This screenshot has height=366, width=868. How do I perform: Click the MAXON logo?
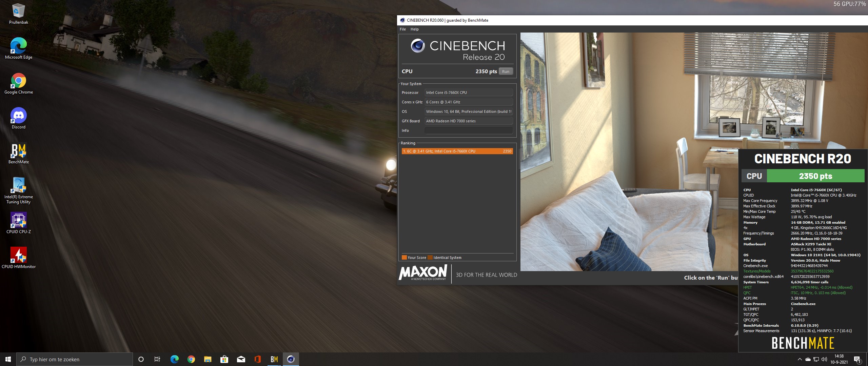pos(423,272)
